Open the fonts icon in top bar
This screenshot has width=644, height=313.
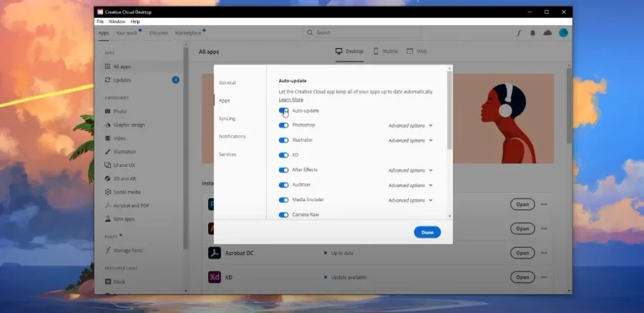519,34
